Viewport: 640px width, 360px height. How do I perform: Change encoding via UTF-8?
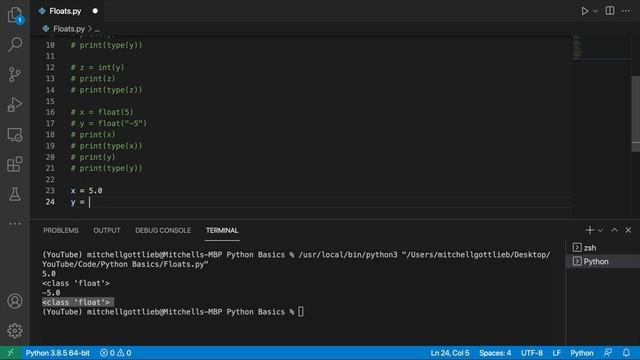click(531, 353)
